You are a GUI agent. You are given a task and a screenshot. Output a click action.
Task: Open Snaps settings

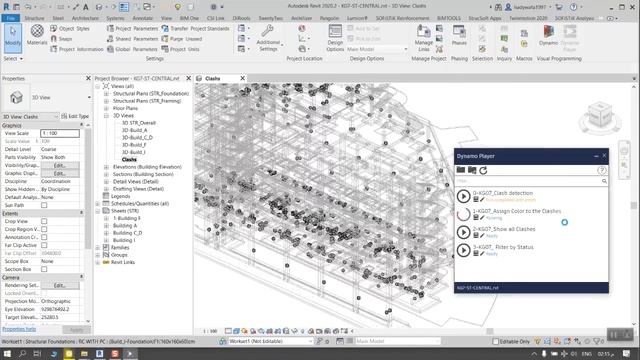click(x=62, y=39)
